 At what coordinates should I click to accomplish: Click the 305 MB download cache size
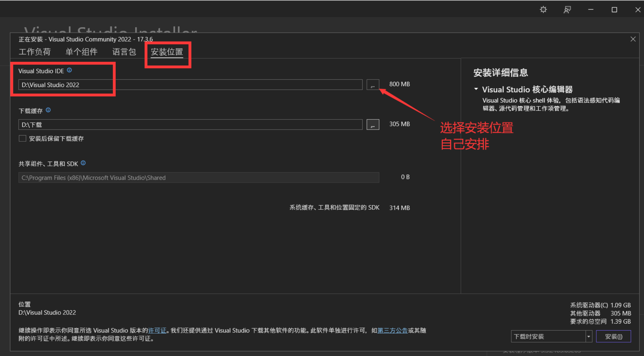(399, 124)
